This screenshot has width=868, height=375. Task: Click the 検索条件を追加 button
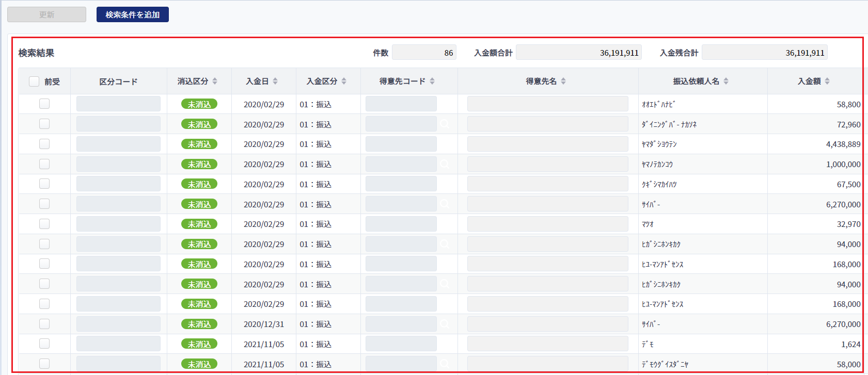(x=133, y=14)
